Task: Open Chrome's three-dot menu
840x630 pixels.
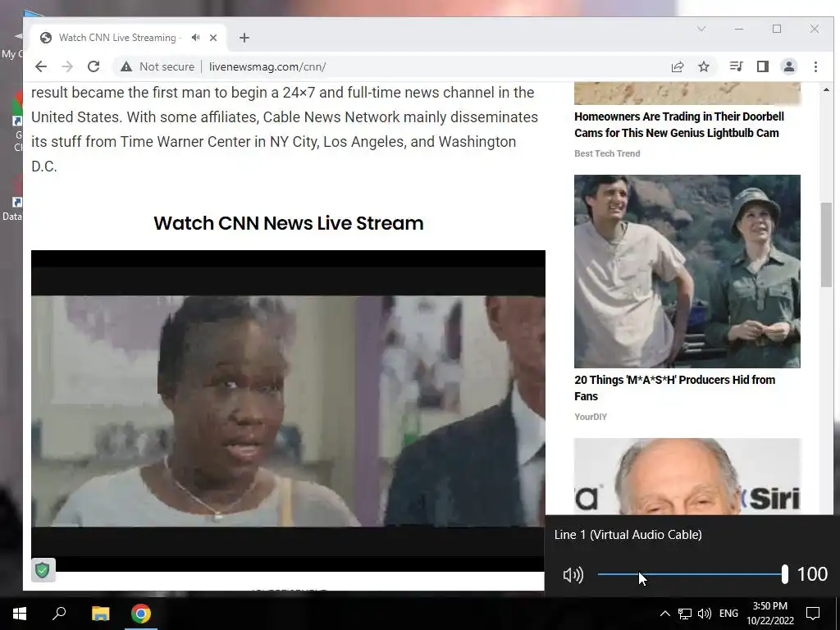Action: pos(815,66)
